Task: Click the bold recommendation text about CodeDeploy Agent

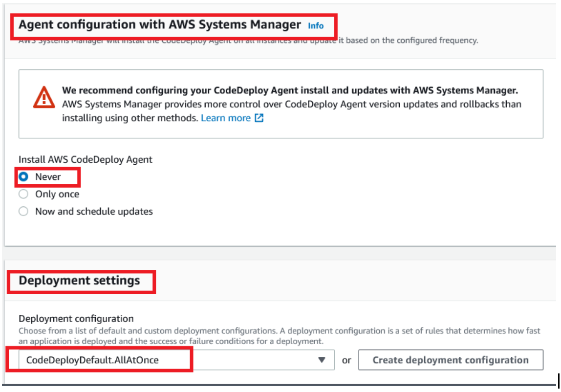Action: point(290,90)
